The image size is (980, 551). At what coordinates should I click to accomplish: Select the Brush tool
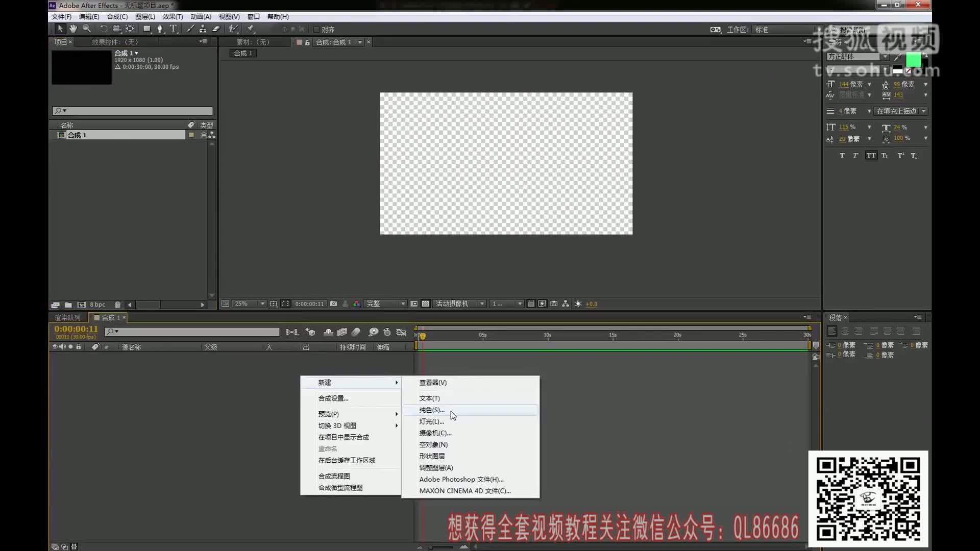coord(190,29)
